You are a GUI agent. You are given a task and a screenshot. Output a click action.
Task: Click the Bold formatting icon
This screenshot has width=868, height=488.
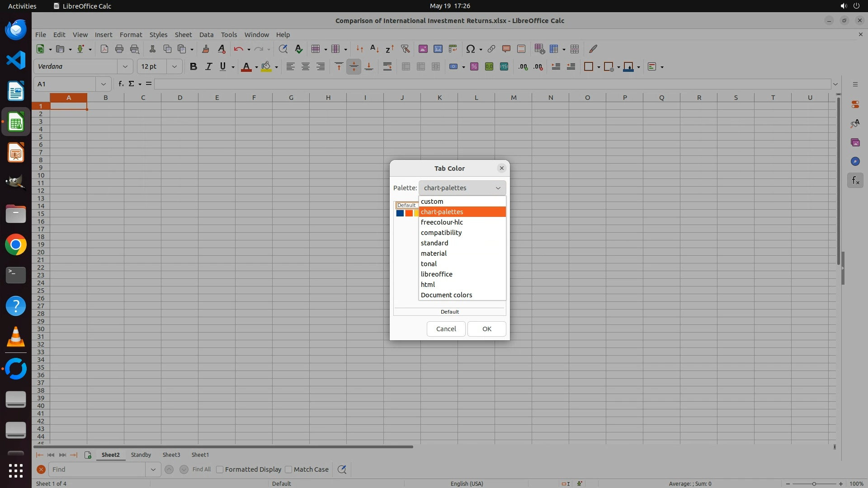coord(193,66)
